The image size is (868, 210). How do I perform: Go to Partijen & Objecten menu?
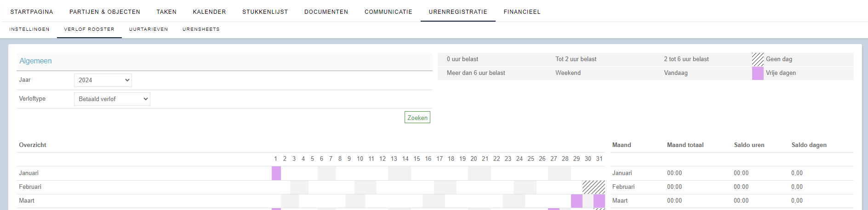coord(105,12)
